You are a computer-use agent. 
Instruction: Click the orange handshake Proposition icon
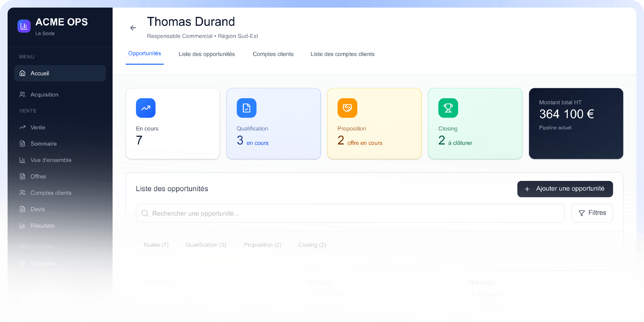point(347,108)
